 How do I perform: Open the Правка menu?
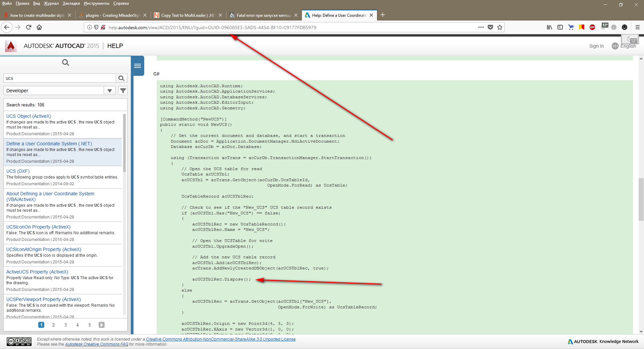point(22,3)
